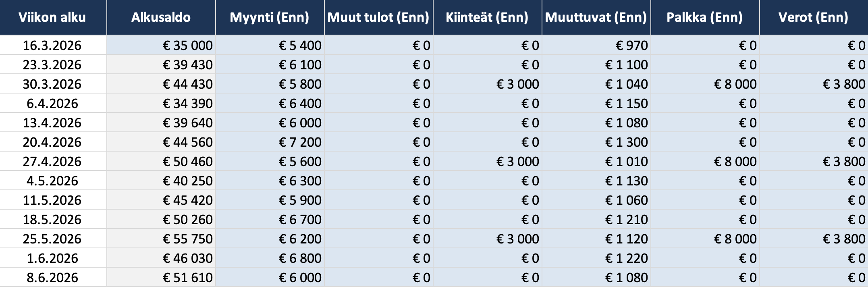Select the date cell 8.6.2026
868x287 pixels.
(52, 277)
